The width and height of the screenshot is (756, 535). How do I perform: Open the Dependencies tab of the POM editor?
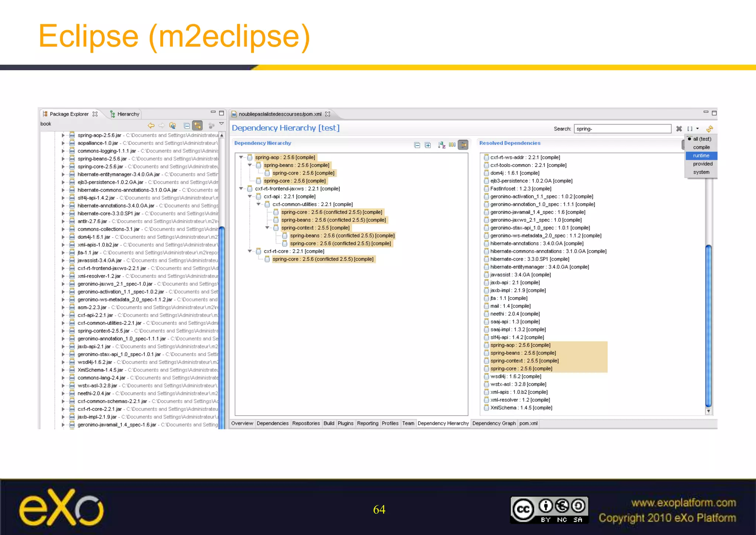click(273, 423)
